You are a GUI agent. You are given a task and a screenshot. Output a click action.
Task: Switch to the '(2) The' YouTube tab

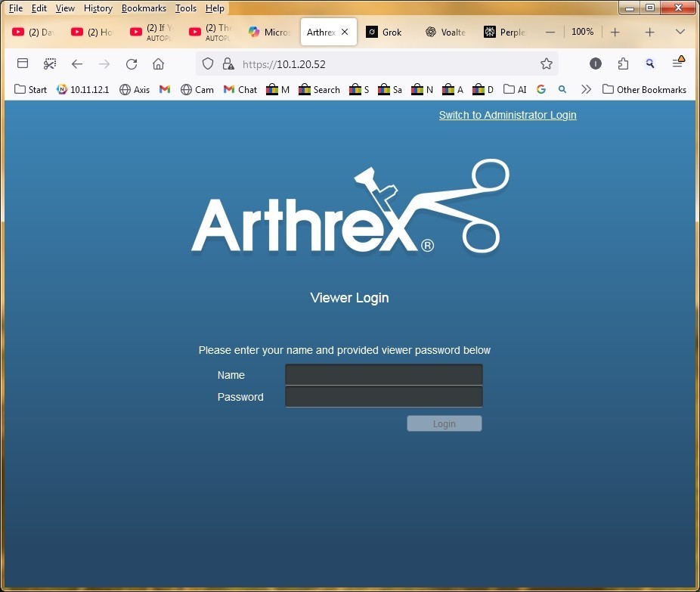[210, 33]
